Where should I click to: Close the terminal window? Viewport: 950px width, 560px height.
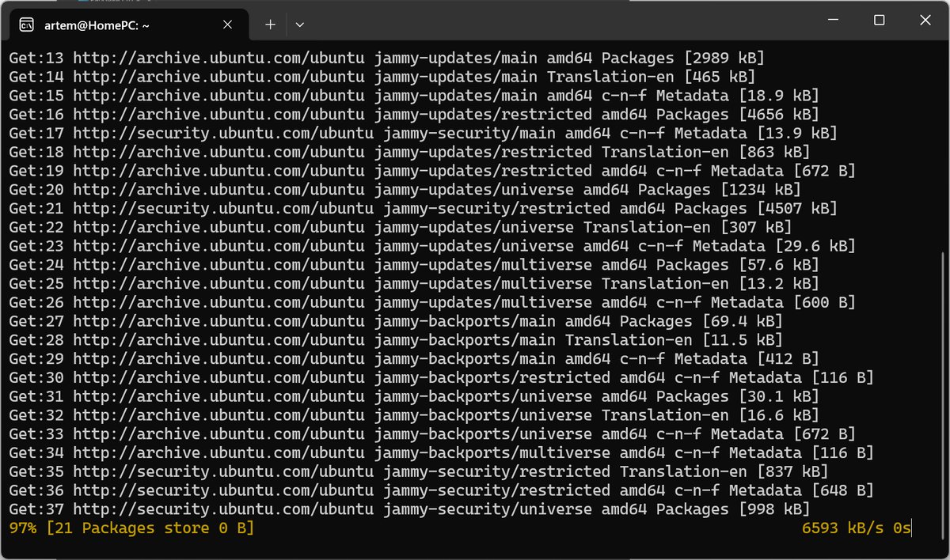(925, 21)
